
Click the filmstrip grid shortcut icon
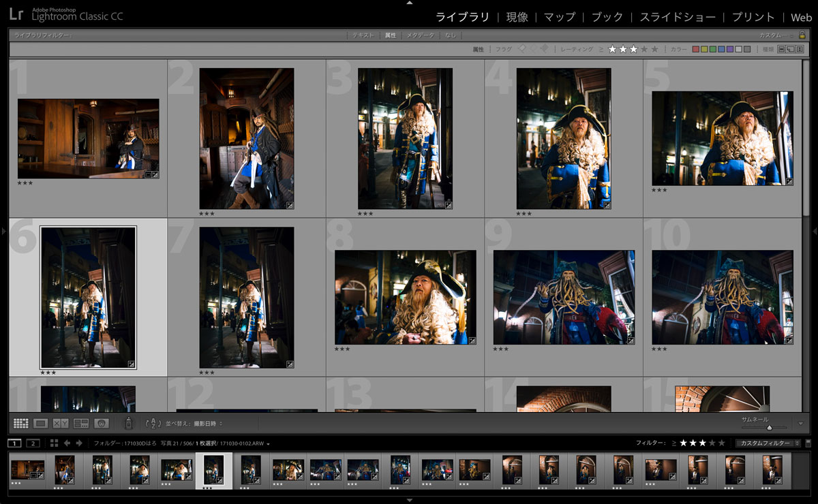pos(54,443)
